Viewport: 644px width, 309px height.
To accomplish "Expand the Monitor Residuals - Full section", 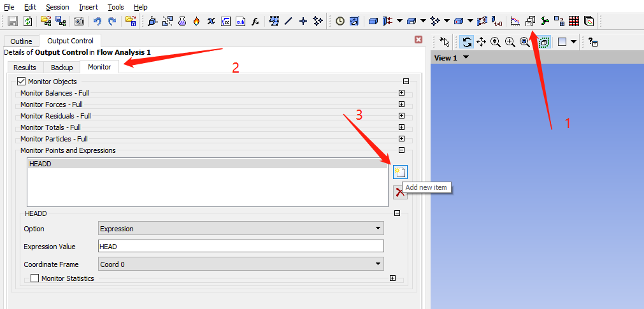I will coord(401,116).
